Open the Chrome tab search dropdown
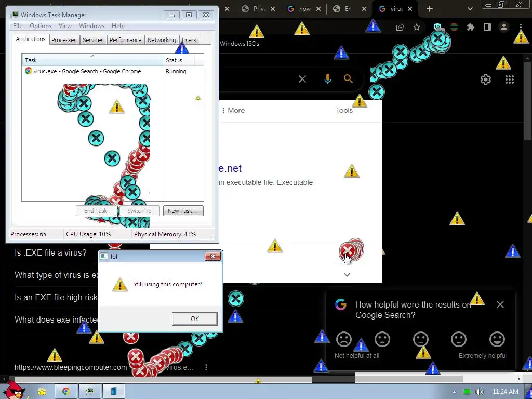Image resolution: width=532 pixels, height=399 pixels. (x=470, y=9)
